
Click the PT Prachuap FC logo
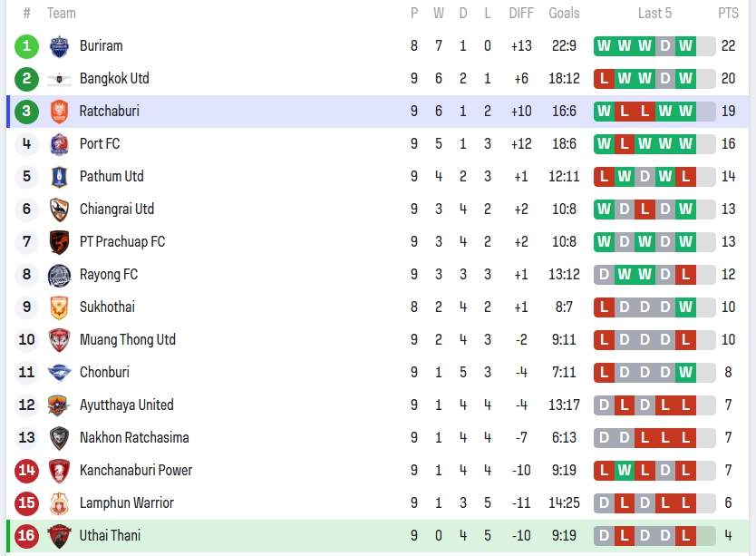59,242
